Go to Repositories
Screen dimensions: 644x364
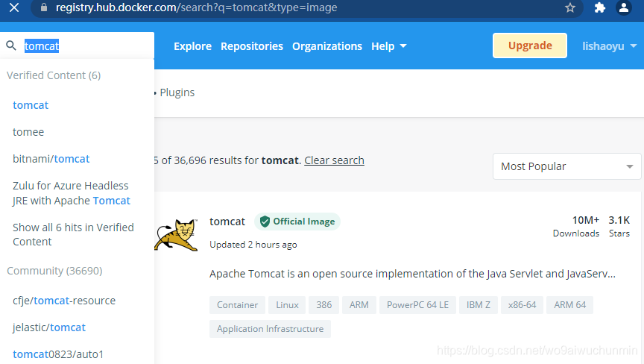click(x=252, y=46)
